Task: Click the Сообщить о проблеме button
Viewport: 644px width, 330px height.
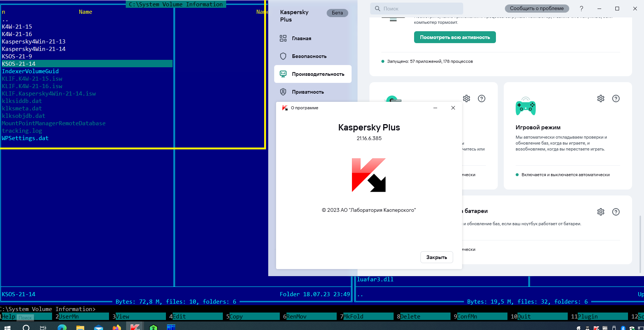Action: 536,8
